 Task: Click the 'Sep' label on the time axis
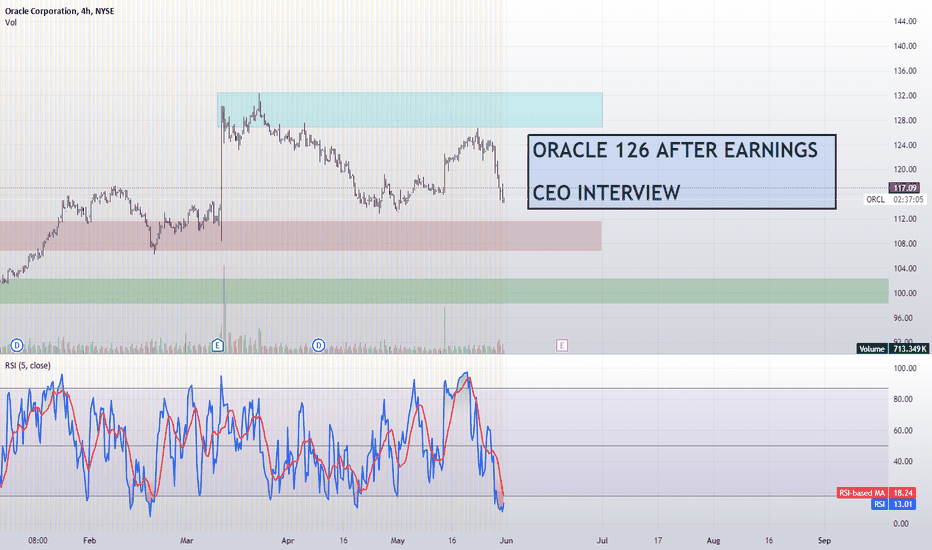click(824, 540)
